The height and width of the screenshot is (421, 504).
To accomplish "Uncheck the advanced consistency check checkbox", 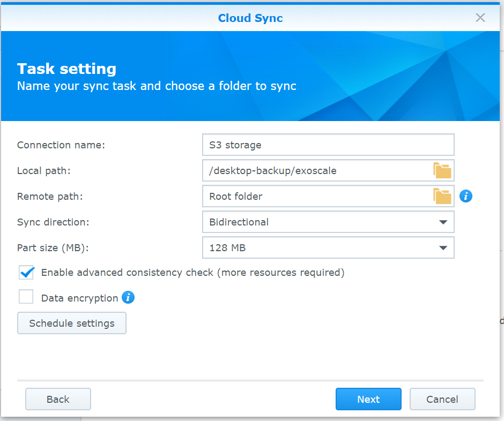I will [x=26, y=273].
